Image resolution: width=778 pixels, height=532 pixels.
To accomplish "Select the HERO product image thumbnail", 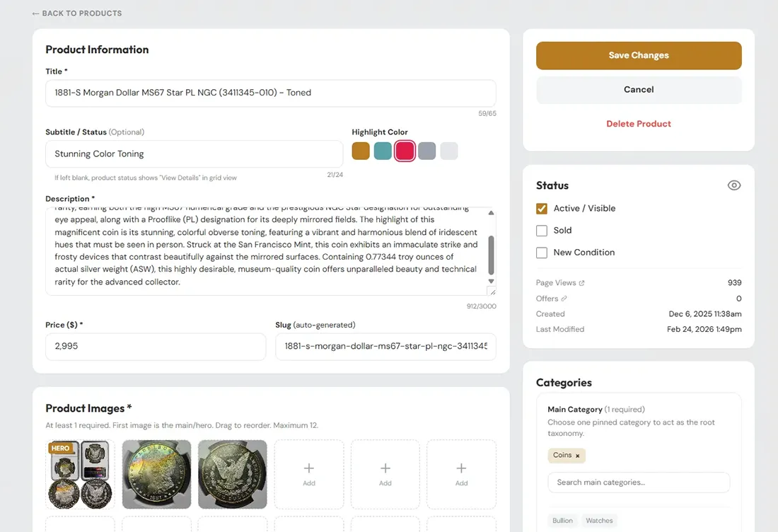I will pyautogui.click(x=81, y=475).
